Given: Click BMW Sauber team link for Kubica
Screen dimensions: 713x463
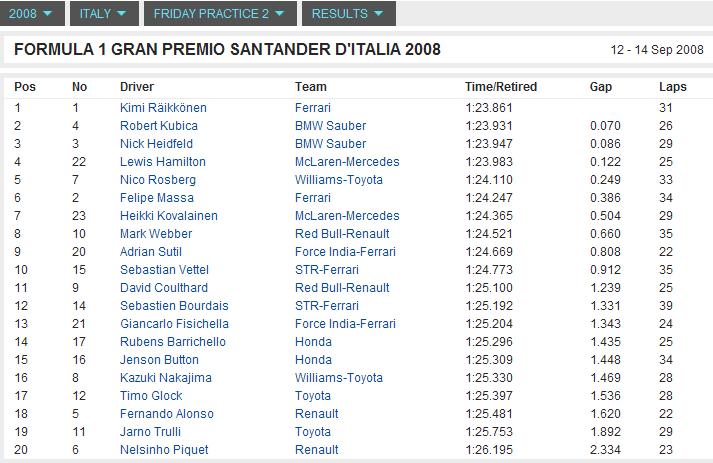Looking at the screenshot, I should pos(330,126).
